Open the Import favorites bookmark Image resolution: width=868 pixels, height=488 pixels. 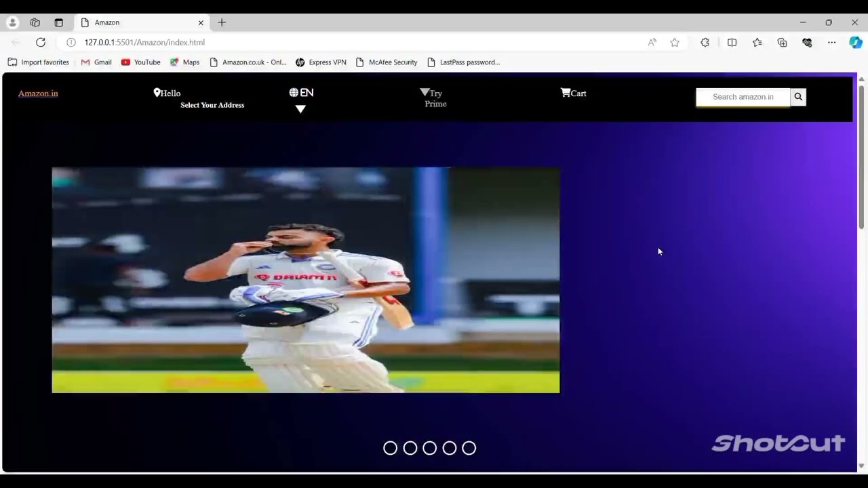tap(38, 62)
